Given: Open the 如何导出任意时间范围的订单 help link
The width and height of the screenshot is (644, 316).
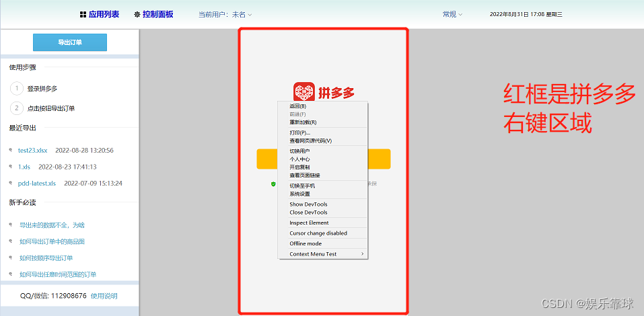Looking at the screenshot, I should click(58, 274).
